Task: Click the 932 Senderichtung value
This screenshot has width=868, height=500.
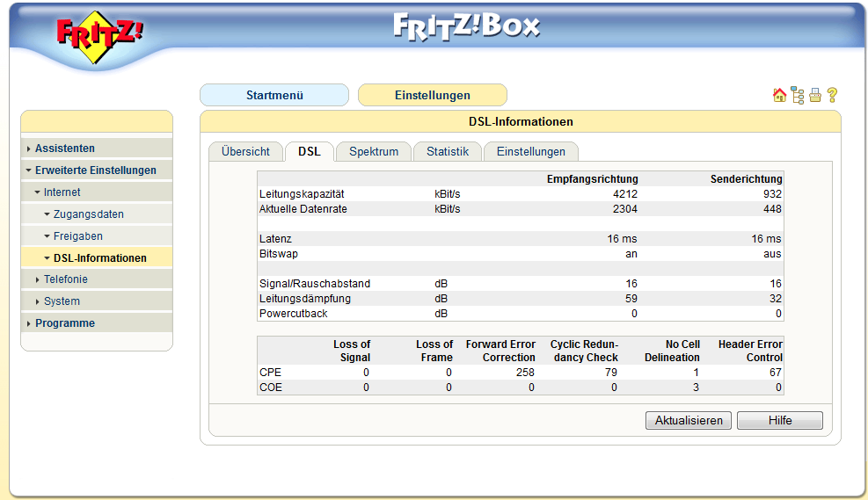Action: coord(772,194)
